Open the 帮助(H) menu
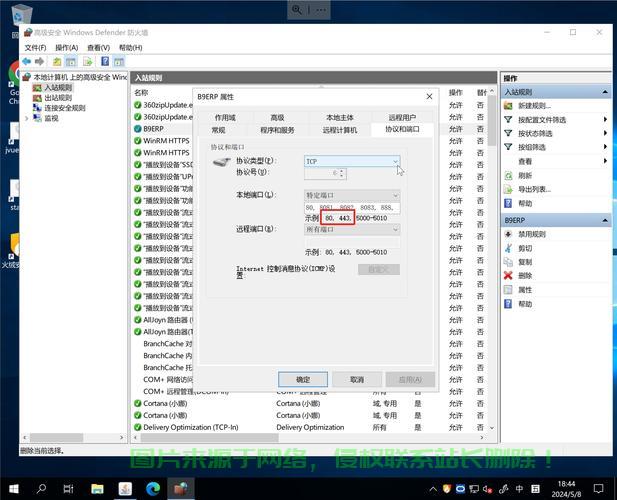Image resolution: width=617 pixels, height=500 pixels. [131, 48]
